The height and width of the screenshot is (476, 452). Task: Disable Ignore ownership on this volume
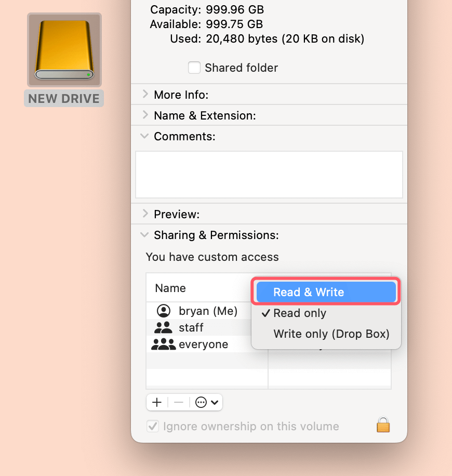coord(153,426)
